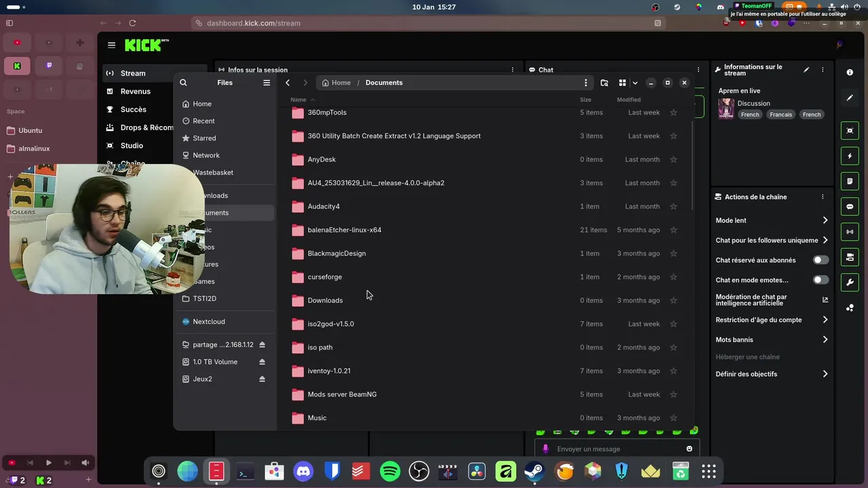Click the Files window vertical scrollbar
Screen dimensions: 868x488
tap(692, 166)
